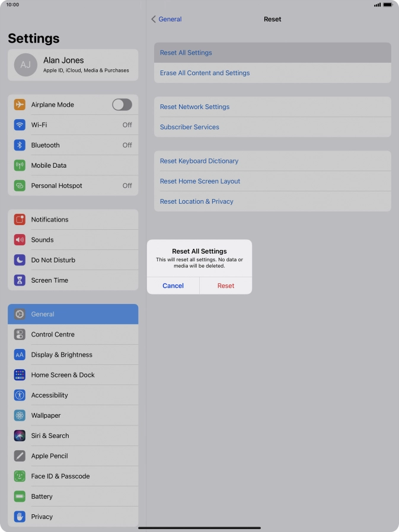399x532 pixels.
Task: Select Reset Network Settings option
Action: click(273, 107)
